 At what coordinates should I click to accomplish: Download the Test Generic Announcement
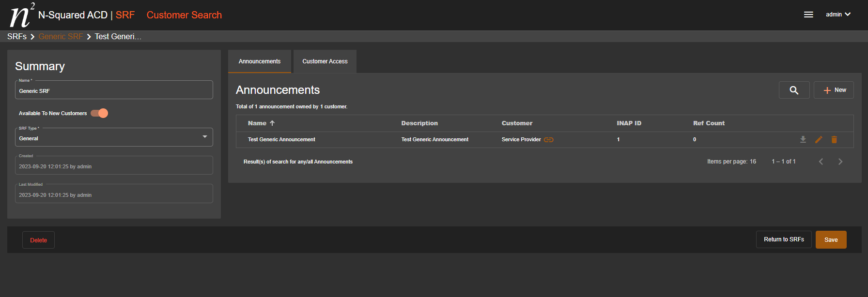point(803,139)
